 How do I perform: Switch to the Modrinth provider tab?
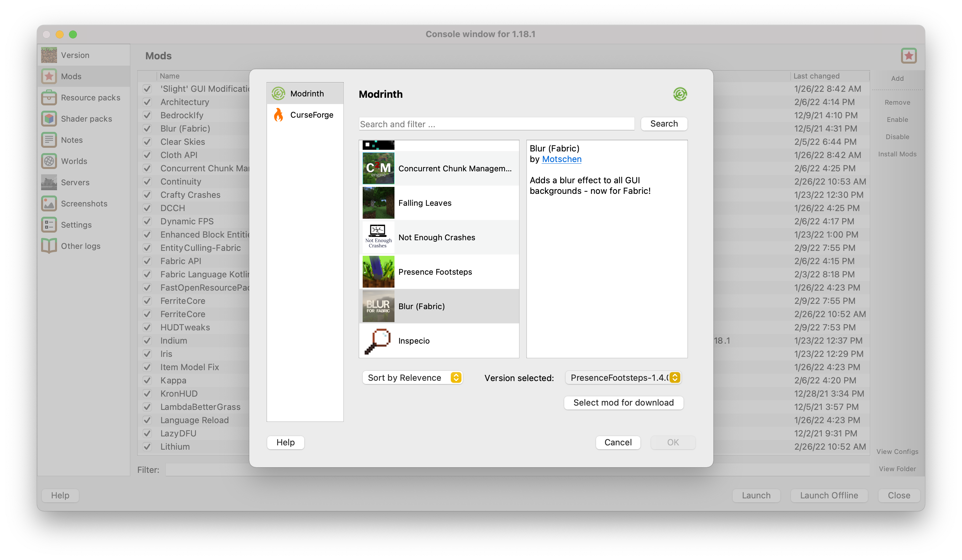pos(305,93)
